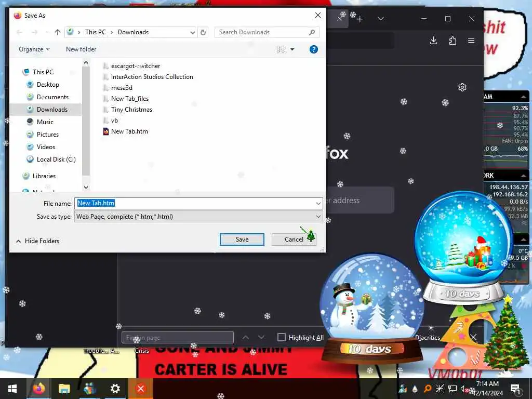List all tabs in Firefox
Viewport: 532px width, 399px height.
tap(381, 19)
